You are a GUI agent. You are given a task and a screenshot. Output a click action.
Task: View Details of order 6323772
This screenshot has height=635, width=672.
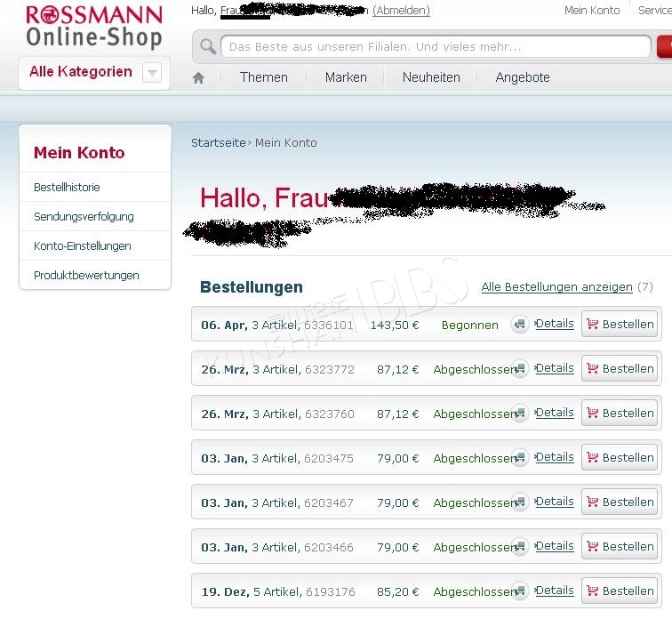click(555, 368)
